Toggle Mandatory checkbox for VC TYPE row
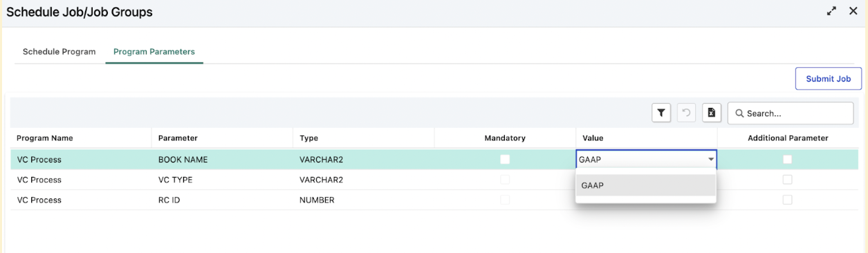The height and width of the screenshot is (253, 868). [x=505, y=180]
